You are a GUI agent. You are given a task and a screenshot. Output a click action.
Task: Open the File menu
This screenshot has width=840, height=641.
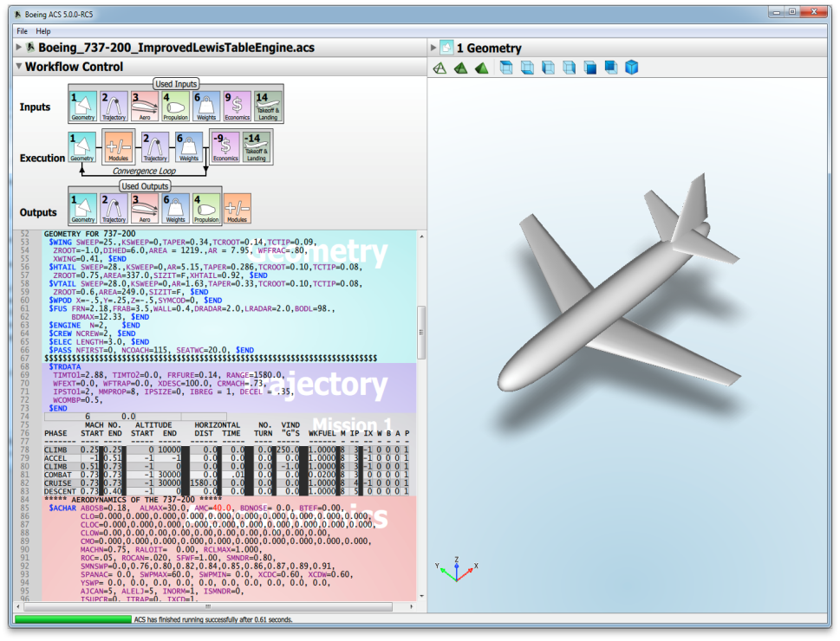(x=22, y=31)
